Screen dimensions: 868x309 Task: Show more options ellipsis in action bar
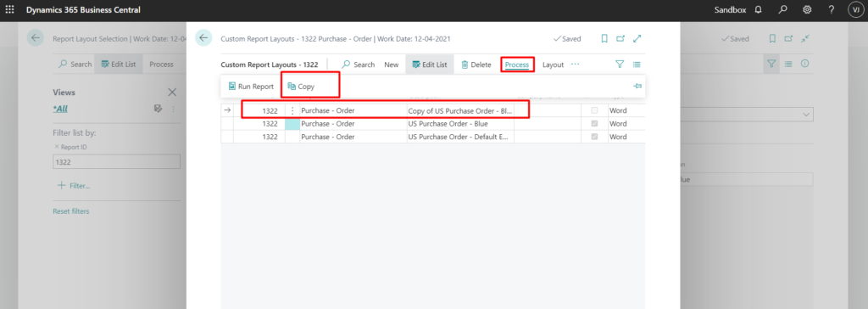coord(576,65)
